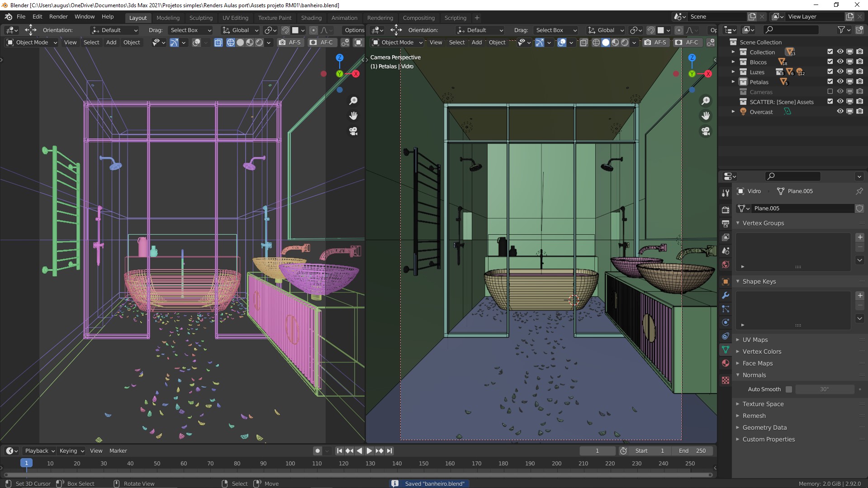868x488 pixels.
Task: Enable the Cameras collection checkbox
Action: tap(830, 92)
